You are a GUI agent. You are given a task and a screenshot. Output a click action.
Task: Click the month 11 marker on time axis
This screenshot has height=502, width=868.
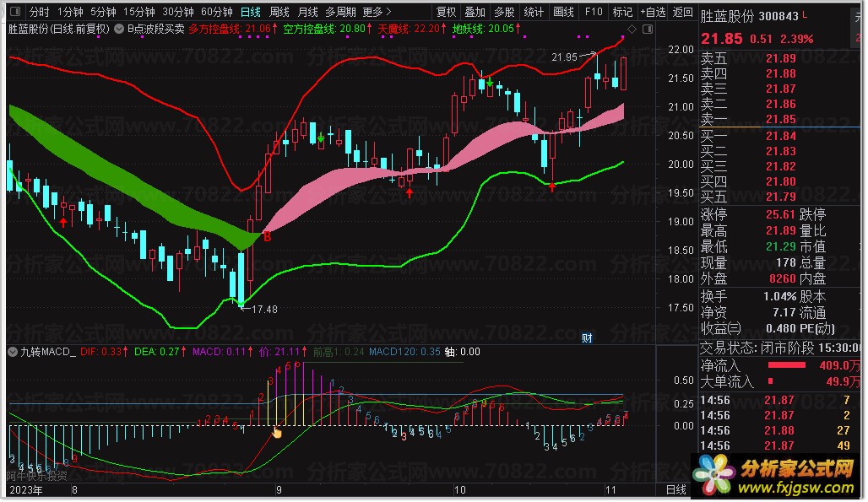pos(610,490)
